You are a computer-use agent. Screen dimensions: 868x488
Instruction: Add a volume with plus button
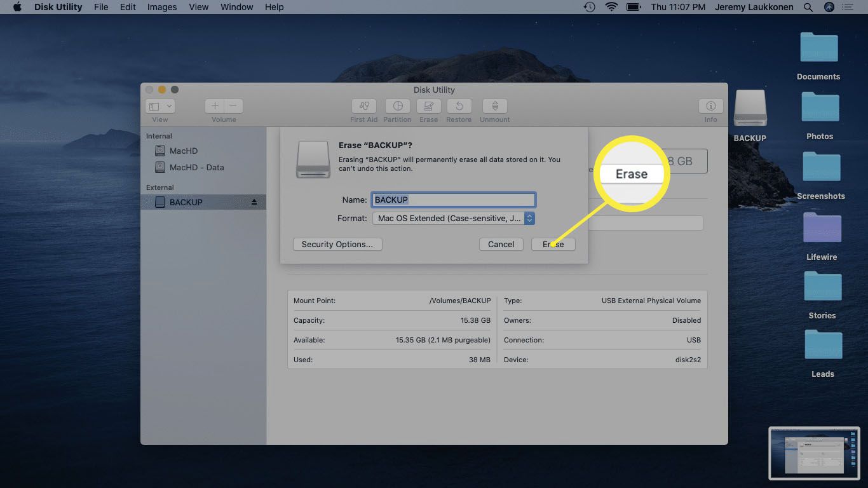click(215, 106)
